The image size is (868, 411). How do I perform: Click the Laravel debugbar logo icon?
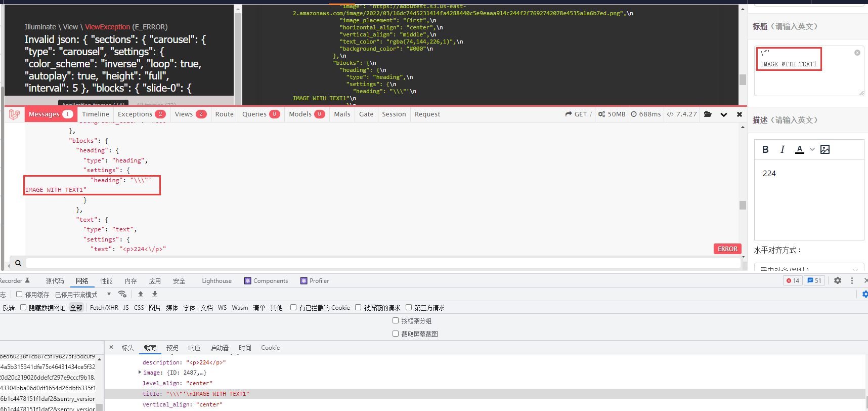(x=14, y=114)
